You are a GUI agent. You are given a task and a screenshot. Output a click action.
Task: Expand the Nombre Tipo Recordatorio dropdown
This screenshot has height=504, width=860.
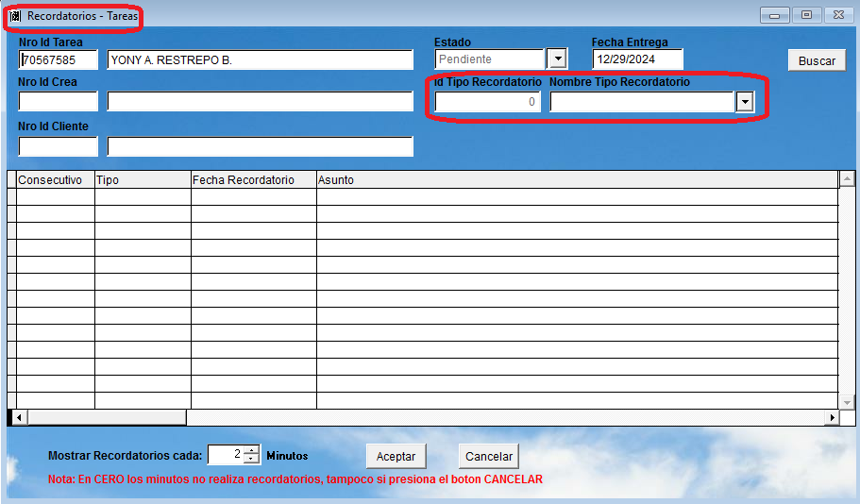point(745,101)
